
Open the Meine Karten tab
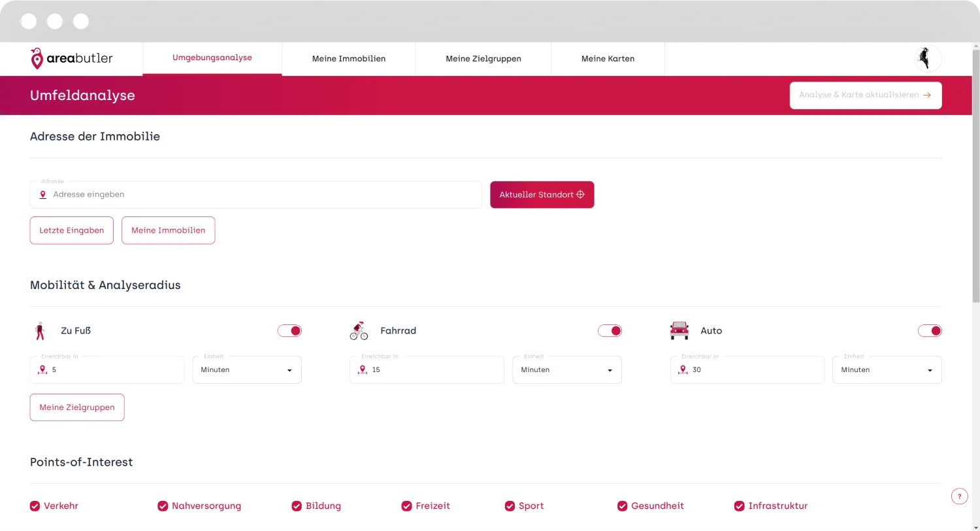[608, 59]
